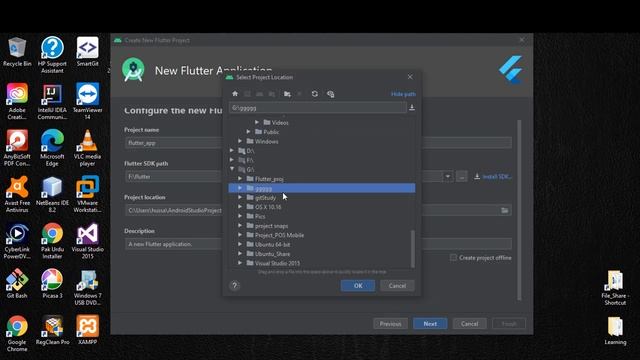The width and height of the screenshot is (640, 360).
Task: Open Flutter SDK path dropdown arrow
Action: coord(448,177)
